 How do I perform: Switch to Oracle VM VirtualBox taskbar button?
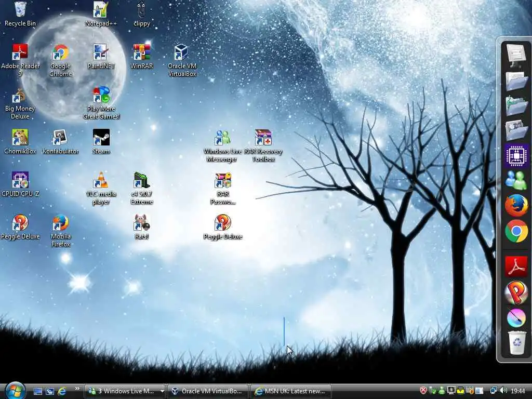208,391
